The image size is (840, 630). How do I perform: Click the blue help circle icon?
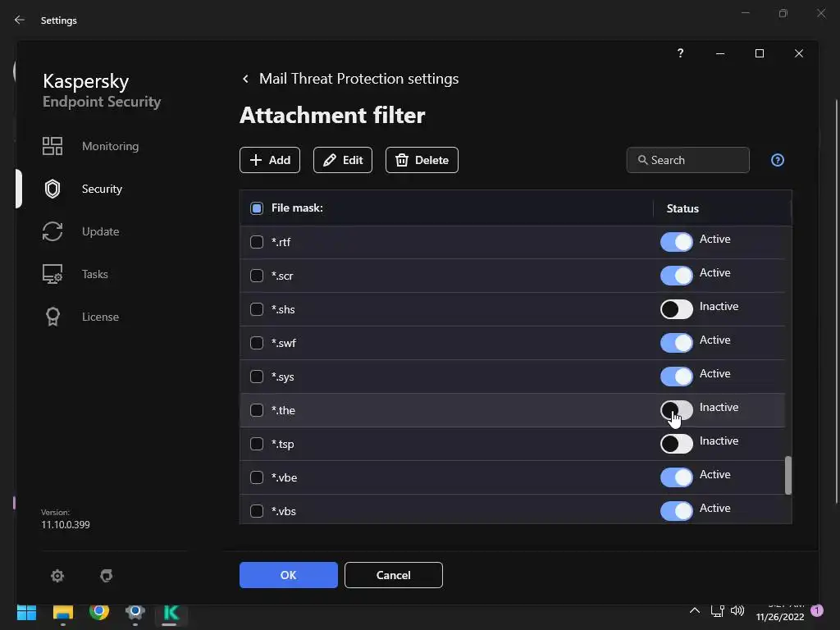coord(778,160)
